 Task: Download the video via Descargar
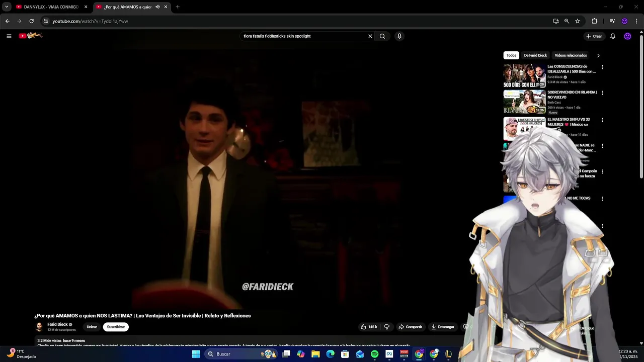443,327
